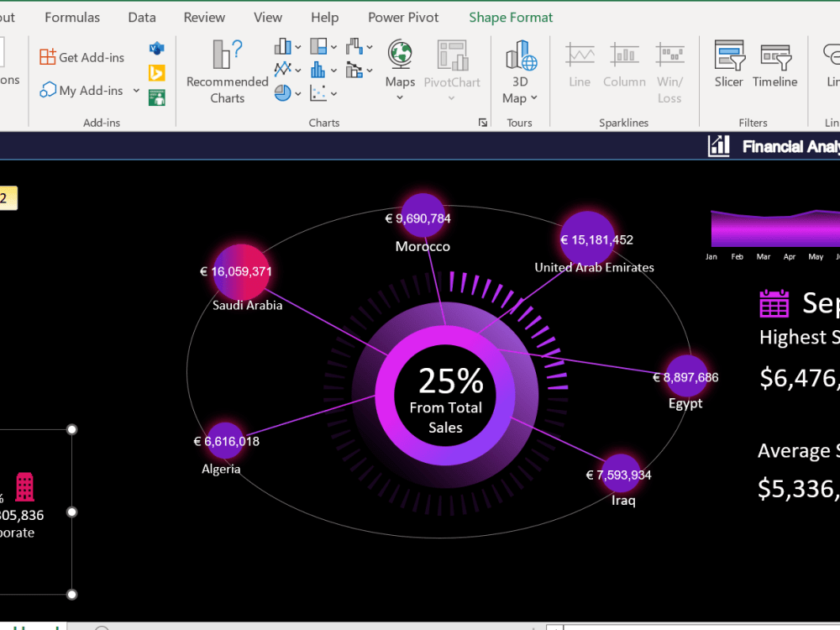
Task: Insert a pie chart from the Charts group
Action: [284, 92]
